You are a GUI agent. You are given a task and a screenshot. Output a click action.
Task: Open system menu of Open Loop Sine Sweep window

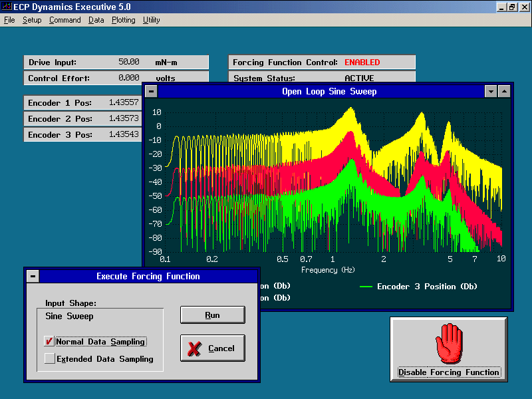pos(152,91)
